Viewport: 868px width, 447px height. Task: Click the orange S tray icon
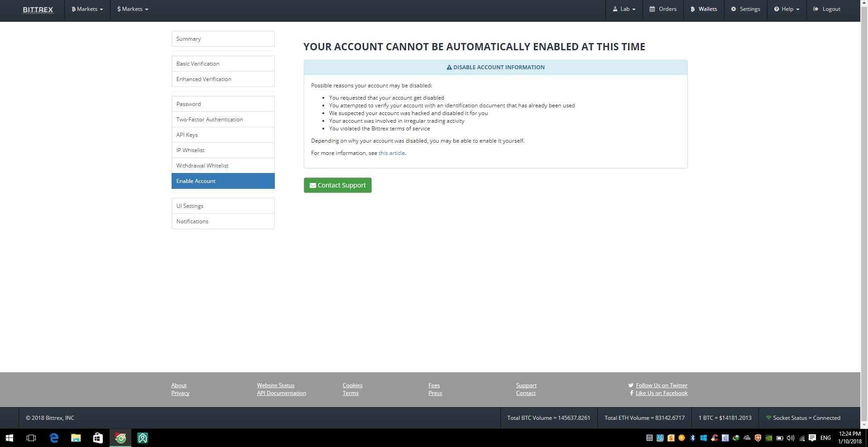coord(671,438)
